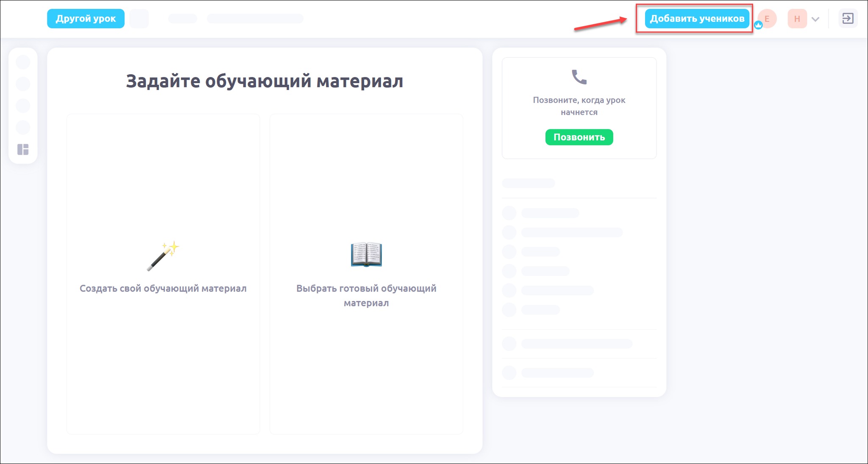Click the phone handset icon
868x464 pixels.
tap(579, 77)
